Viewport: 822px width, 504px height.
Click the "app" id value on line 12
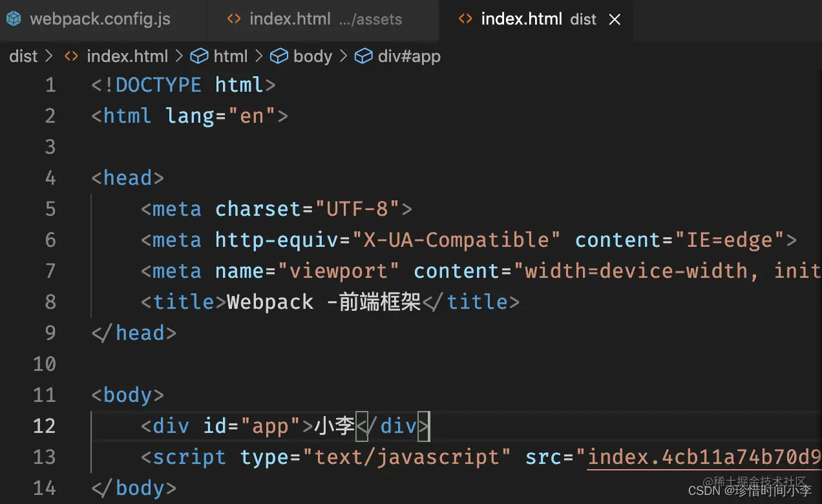[271, 426]
